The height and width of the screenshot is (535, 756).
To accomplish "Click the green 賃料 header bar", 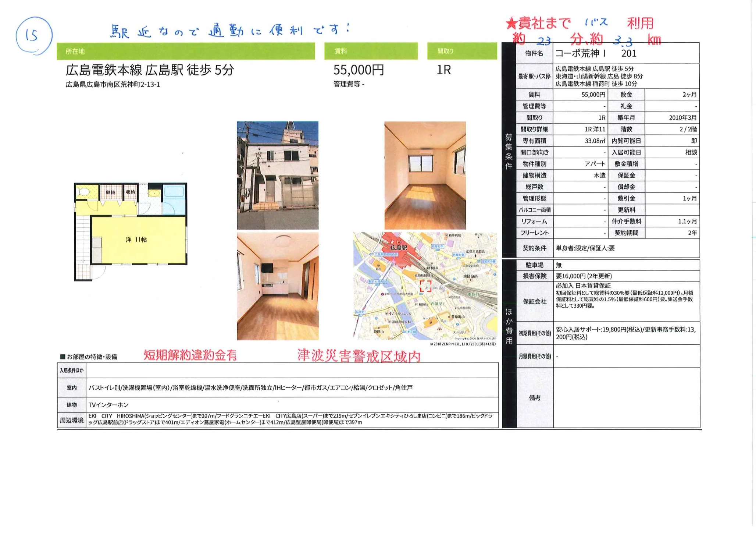I will pos(370,51).
